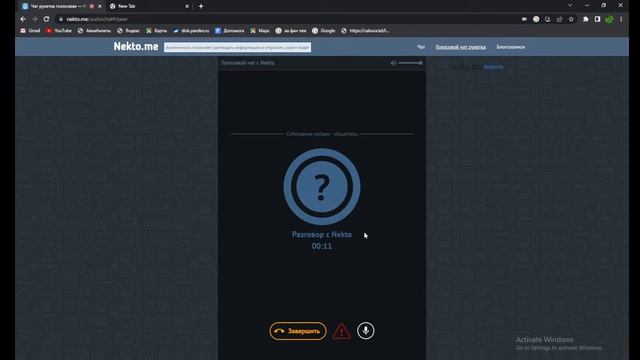
Task: Click the speaker volume icon
Action: click(x=393, y=63)
